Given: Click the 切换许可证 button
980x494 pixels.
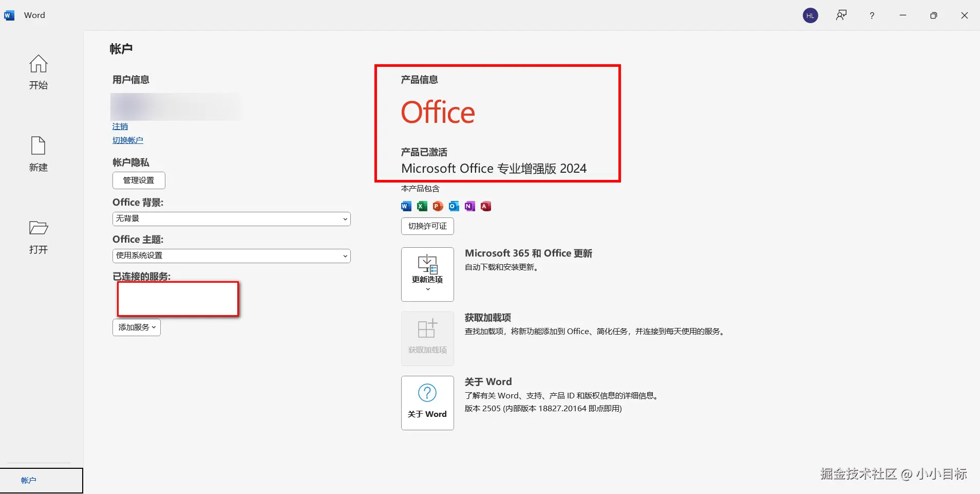Looking at the screenshot, I should point(427,226).
